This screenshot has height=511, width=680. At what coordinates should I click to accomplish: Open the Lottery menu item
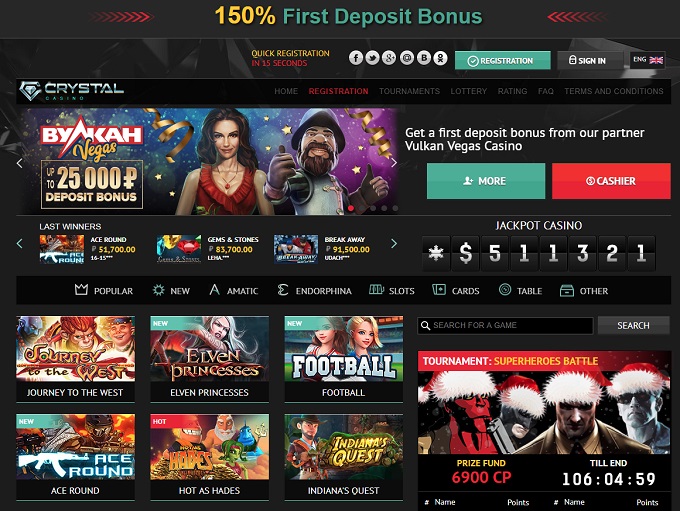pos(468,91)
